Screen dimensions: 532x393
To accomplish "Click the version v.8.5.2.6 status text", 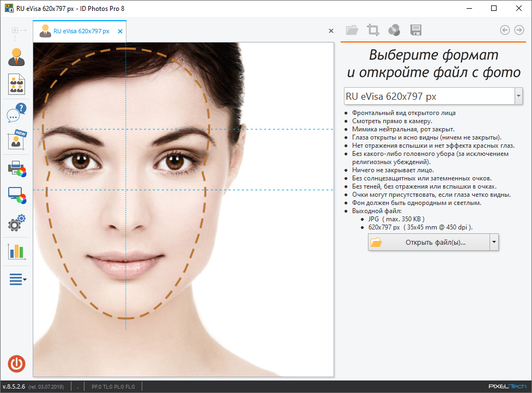I will 14,386.
